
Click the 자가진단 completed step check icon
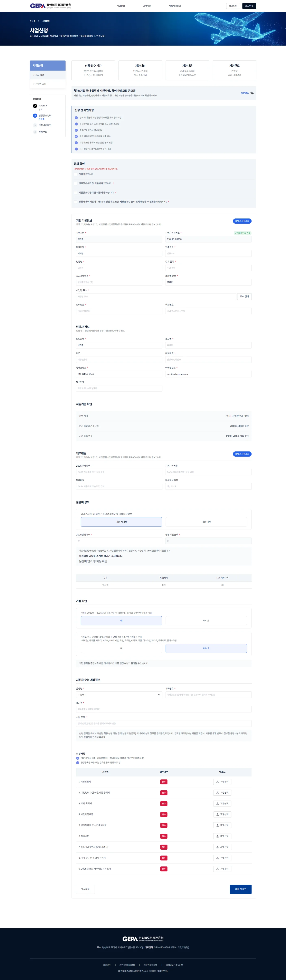point(35,106)
